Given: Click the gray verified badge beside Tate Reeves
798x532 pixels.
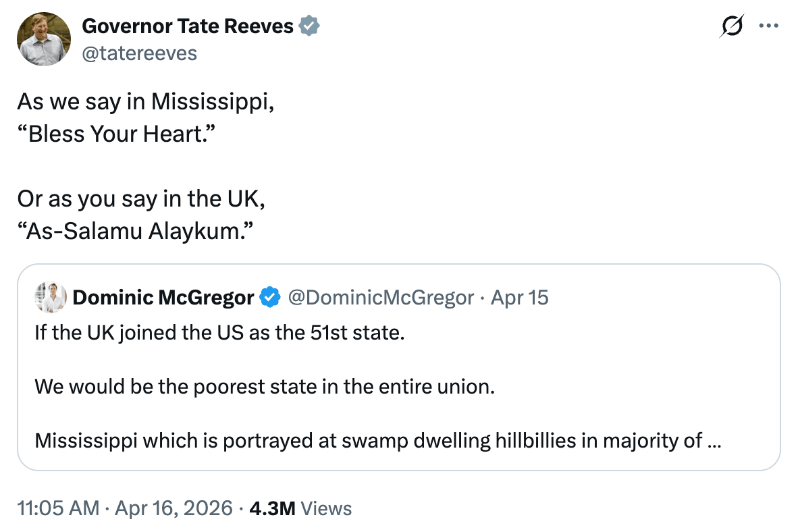Looking at the screenshot, I should pos(309,26).
